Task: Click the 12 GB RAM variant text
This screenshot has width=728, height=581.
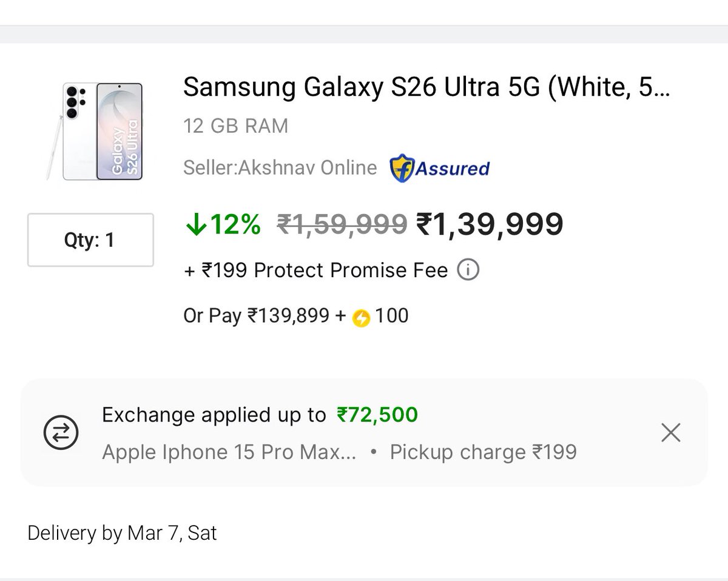Action: 236,126
